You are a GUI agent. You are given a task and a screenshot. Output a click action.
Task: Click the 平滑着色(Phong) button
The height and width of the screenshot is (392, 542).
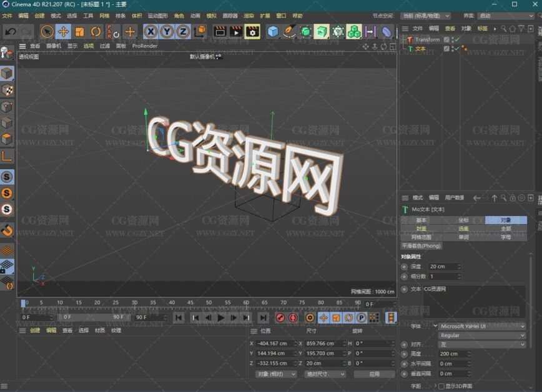[x=421, y=245]
